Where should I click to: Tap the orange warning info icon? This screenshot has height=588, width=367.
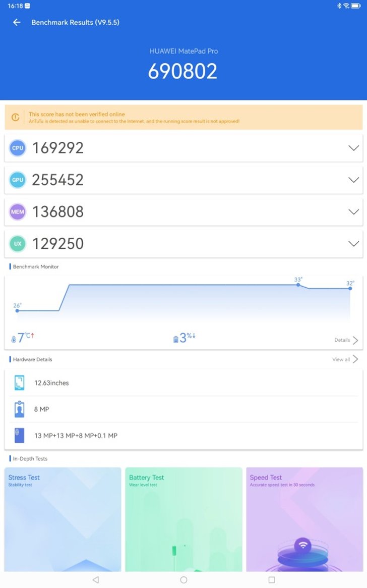tap(15, 118)
